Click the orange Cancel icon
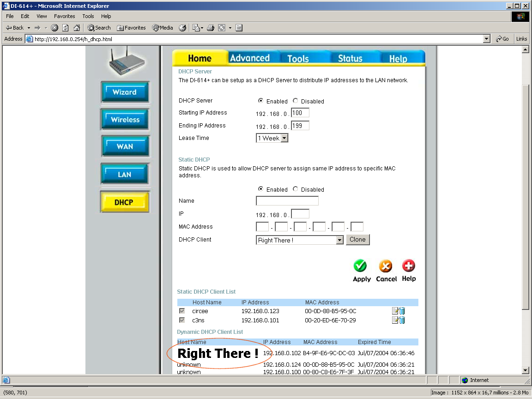The width and height of the screenshot is (532, 399). pyautogui.click(x=385, y=266)
